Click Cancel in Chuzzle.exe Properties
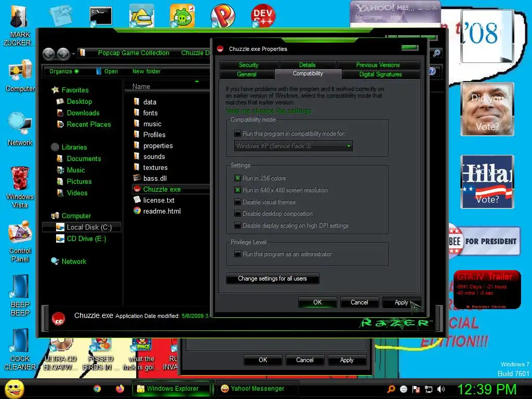532x399 pixels. coord(360,302)
